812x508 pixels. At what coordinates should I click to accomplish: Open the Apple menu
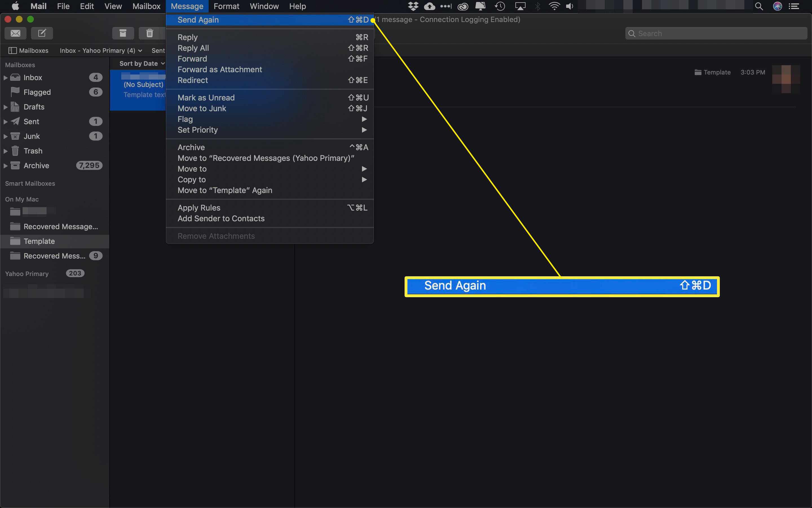tap(16, 6)
